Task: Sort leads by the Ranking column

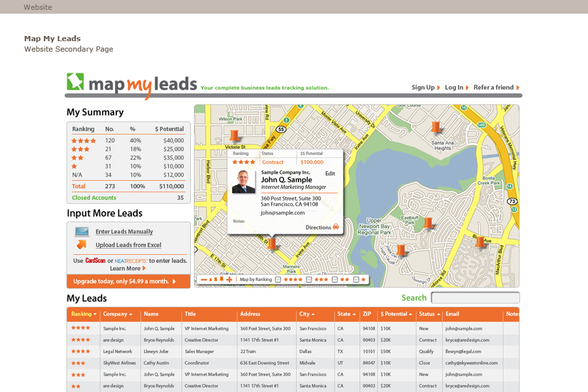Action: [84, 314]
